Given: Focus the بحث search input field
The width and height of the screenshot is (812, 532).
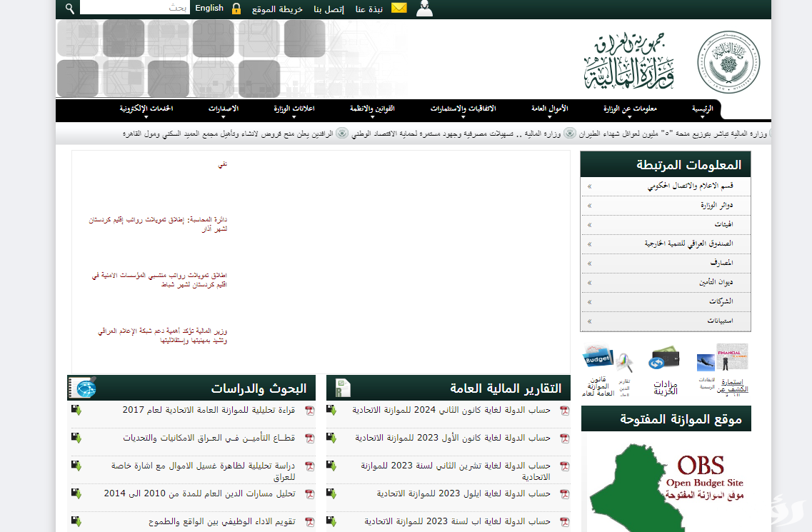Looking at the screenshot, I should (x=135, y=8).
